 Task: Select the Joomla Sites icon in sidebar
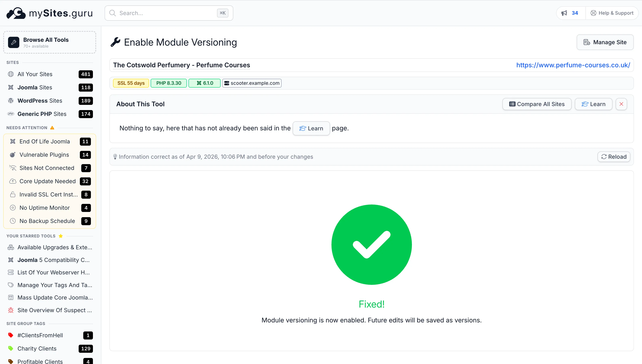point(10,87)
